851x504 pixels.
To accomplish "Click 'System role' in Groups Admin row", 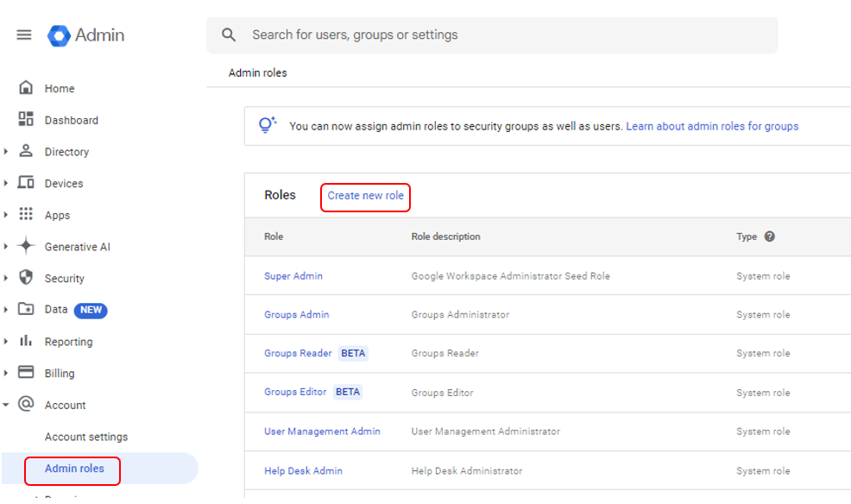I will coord(763,314).
